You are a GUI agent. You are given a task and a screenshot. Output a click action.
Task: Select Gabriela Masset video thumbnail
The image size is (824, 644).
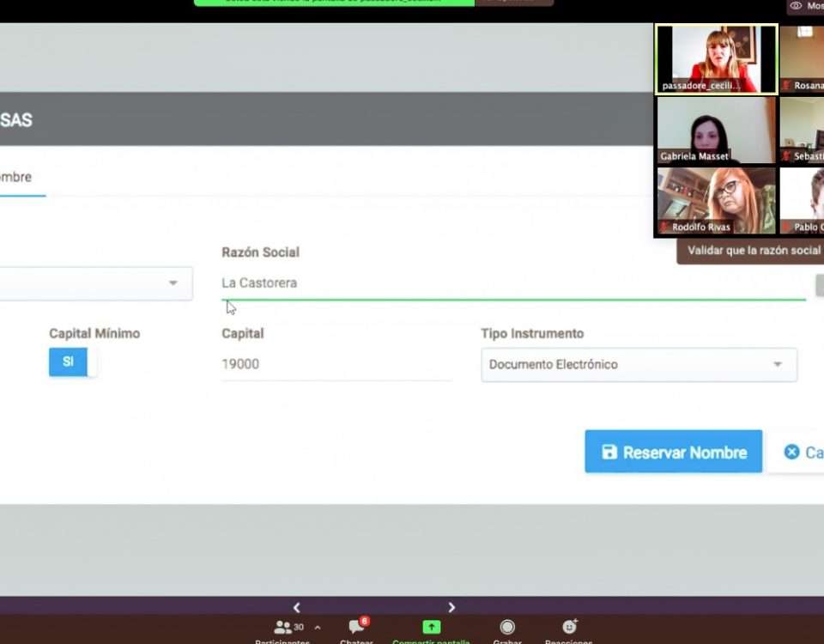[716, 130]
